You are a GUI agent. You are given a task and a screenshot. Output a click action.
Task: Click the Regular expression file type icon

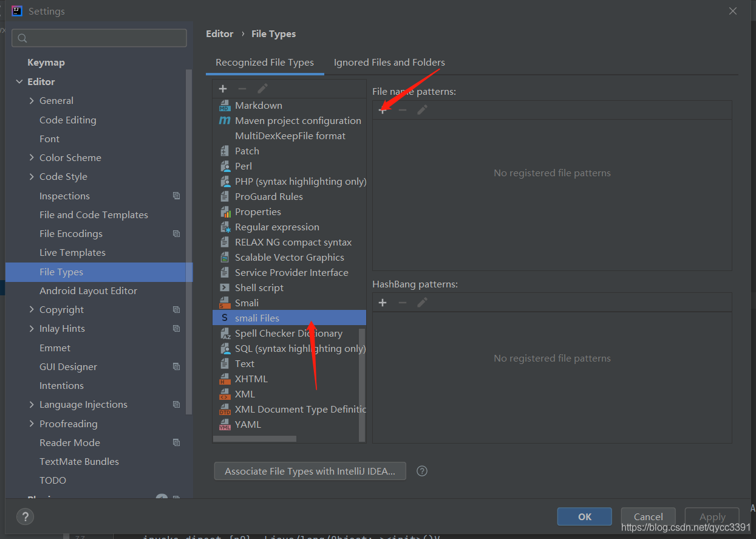coord(225,227)
